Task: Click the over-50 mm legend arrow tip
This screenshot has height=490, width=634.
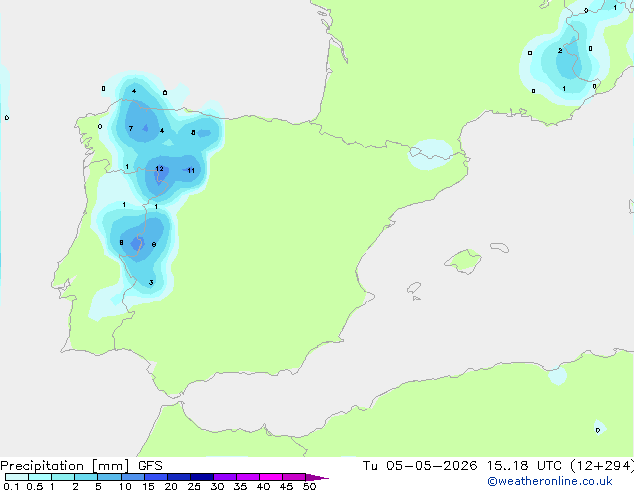Action: (x=317, y=477)
